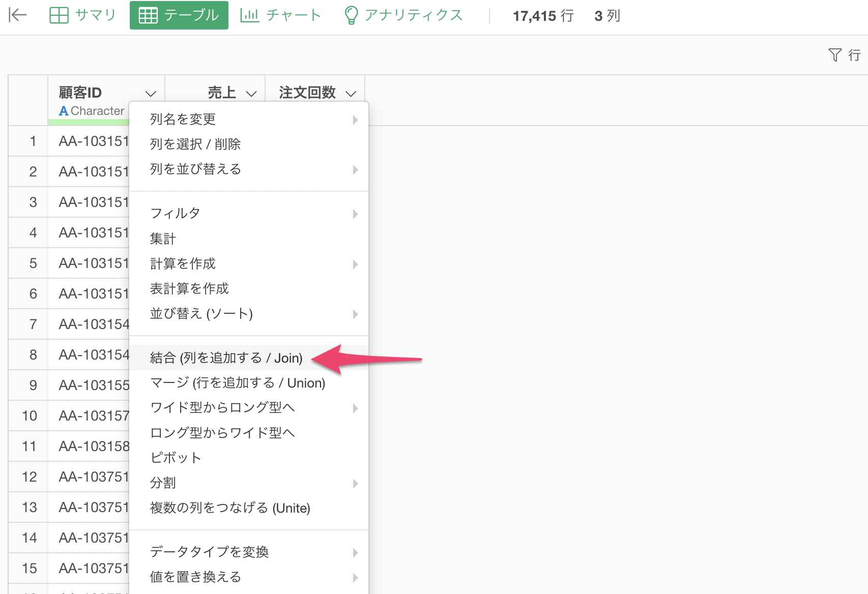Expand the 列を並び替える submenu arrow
The height and width of the screenshot is (594, 868).
pyautogui.click(x=356, y=169)
